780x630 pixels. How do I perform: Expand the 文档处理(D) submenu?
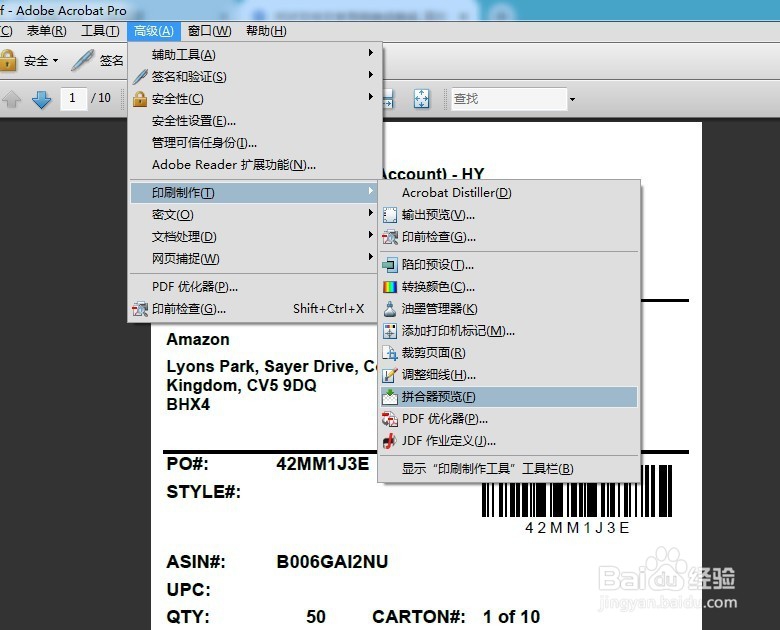click(256, 236)
